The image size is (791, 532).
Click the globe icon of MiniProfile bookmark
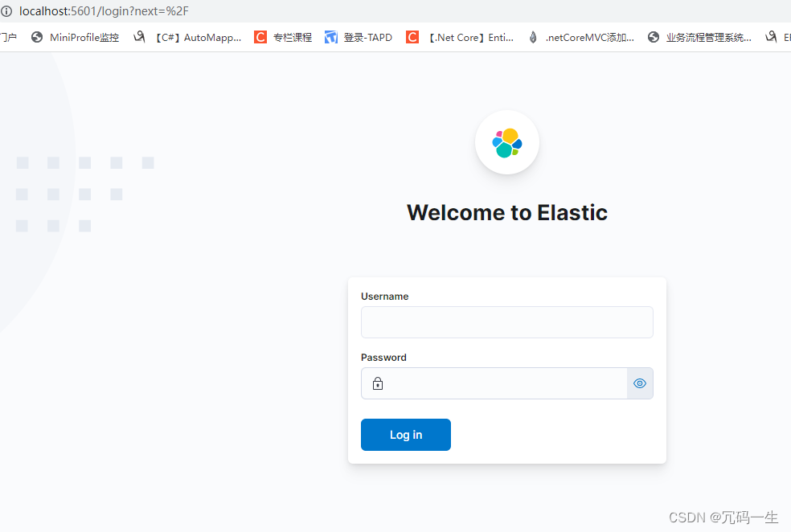point(37,37)
